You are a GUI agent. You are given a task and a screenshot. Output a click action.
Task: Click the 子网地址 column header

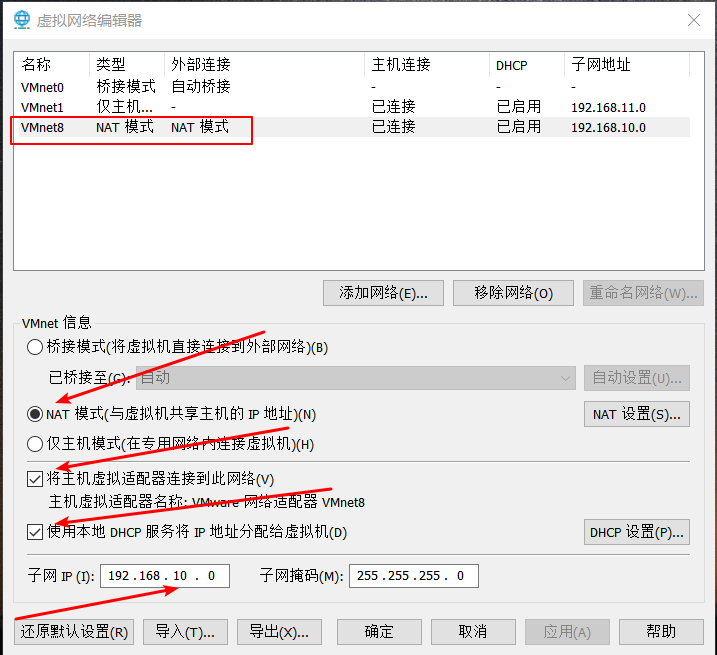coord(627,64)
